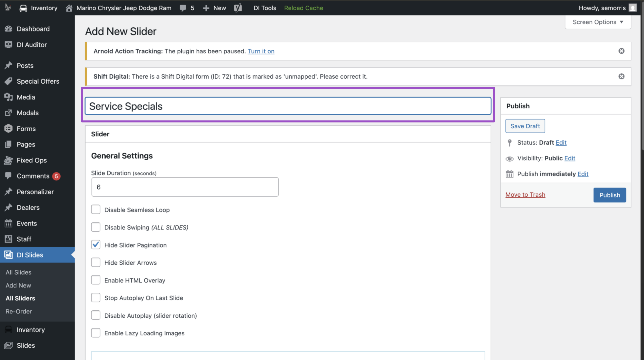Open the Yoast SEO icon in admin bar
Screen dimensions: 644x360
[x=238, y=8]
